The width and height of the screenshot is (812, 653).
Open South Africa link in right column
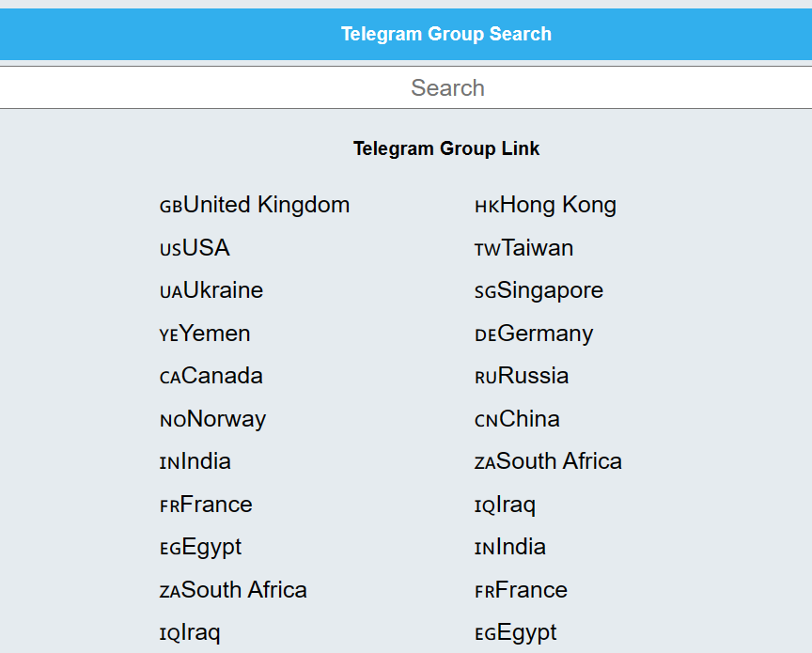pos(549,461)
